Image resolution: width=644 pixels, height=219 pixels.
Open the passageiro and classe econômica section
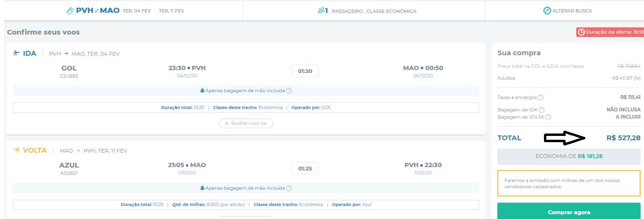pyautogui.click(x=367, y=11)
